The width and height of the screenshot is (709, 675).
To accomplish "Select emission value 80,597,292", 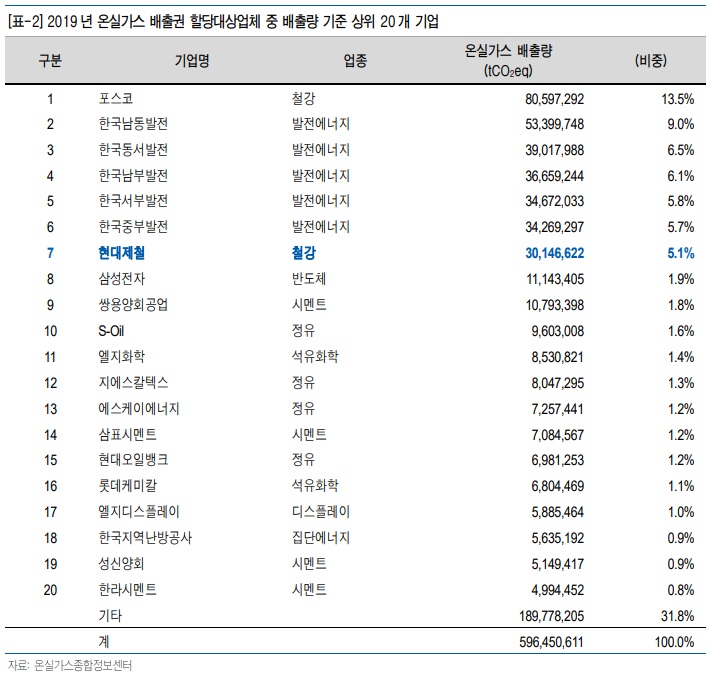I will 554,99.
